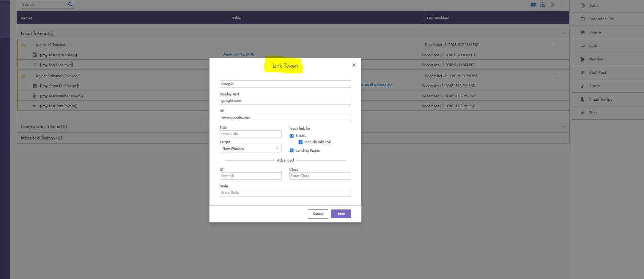Viewport: 644px width, 279px height.
Task: Uncheck the Emails tracking checkbox
Action: pos(291,136)
